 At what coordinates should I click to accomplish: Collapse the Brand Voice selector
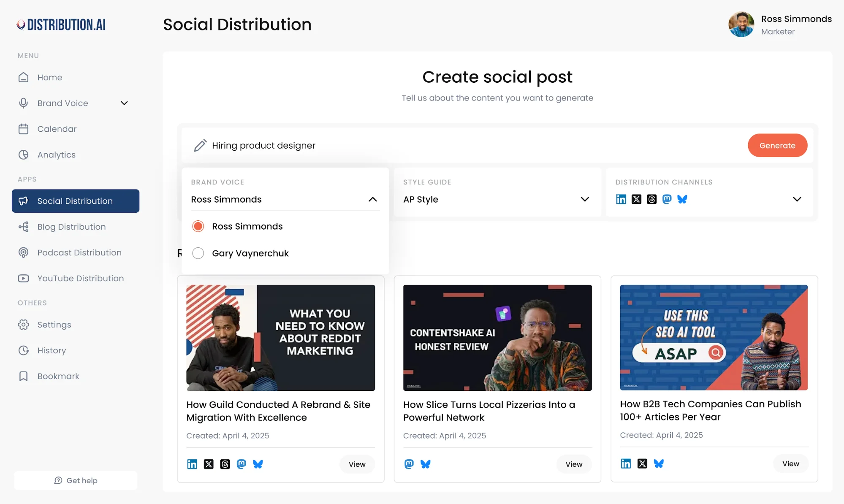pos(373,199)
